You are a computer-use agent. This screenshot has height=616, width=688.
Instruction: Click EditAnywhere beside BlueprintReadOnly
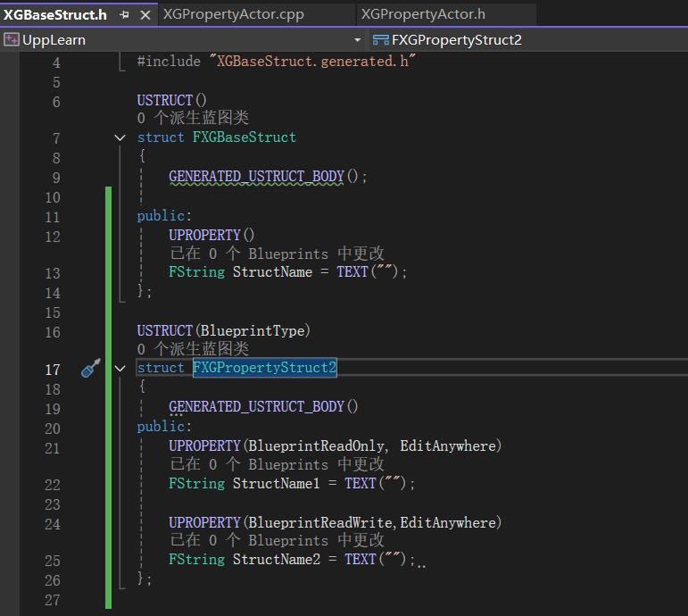[448, 446]
